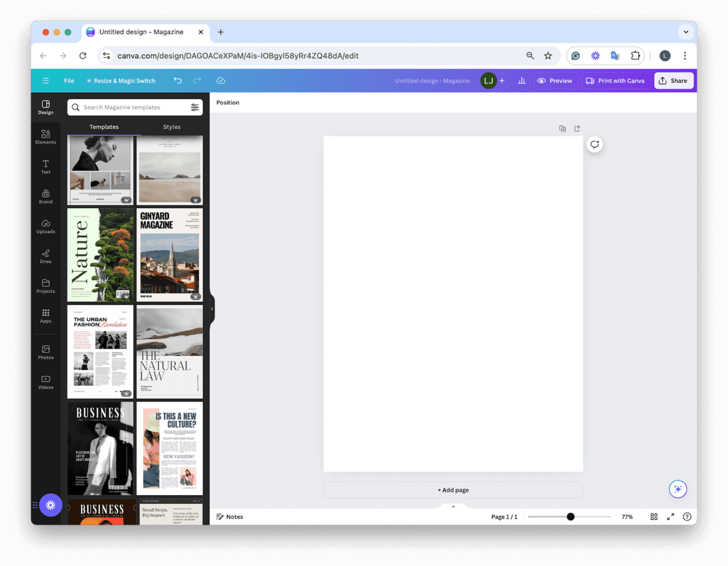Select the Draw tool in the sidebar
This screenshot has height=566, width=728.
pos(45,256)
